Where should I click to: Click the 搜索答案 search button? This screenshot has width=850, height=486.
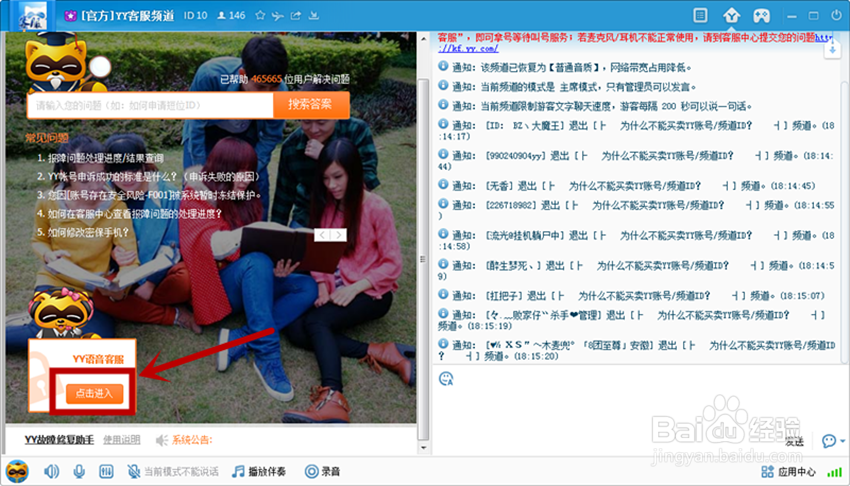click(311, 105)
